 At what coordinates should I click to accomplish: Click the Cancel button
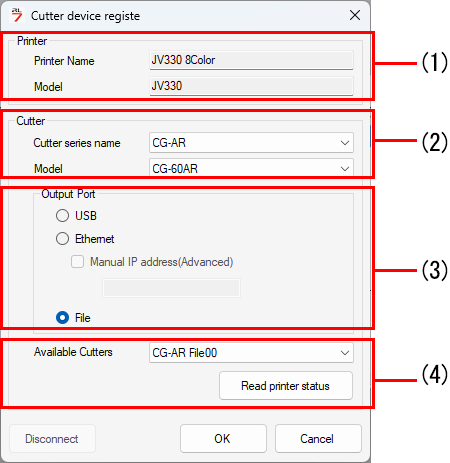coord(318,438)
